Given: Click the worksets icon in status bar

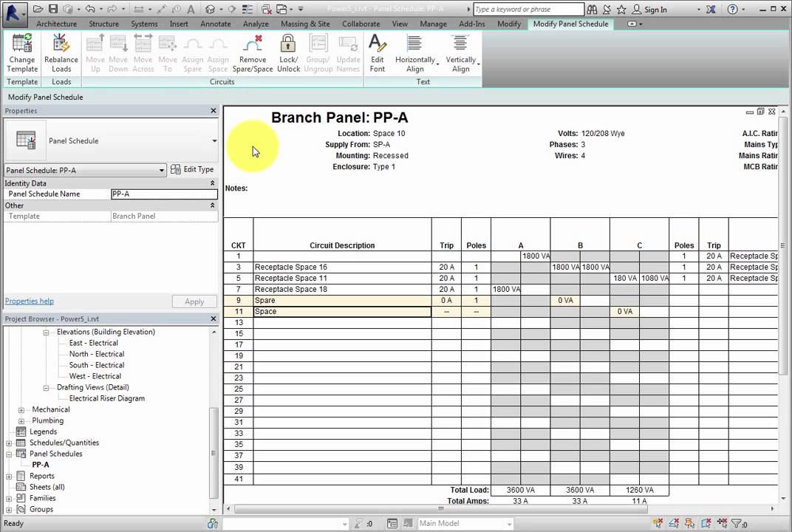Looking at the screenshot, I should (213, 523).
